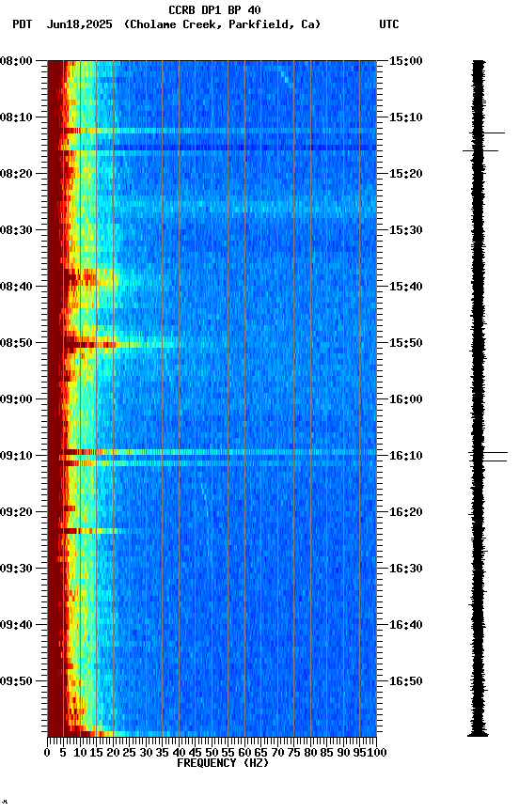Click the seismogram waveform trace on the right

coord(479,398)
